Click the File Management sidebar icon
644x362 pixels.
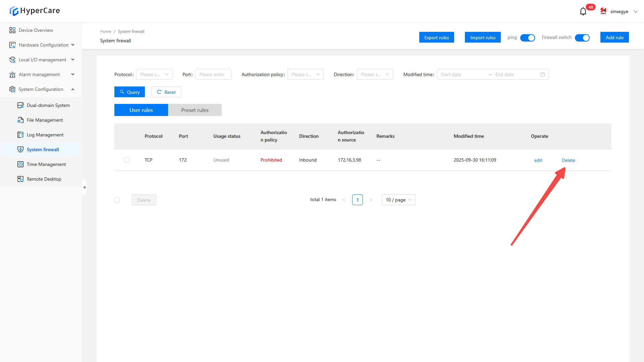pos(20,120)
